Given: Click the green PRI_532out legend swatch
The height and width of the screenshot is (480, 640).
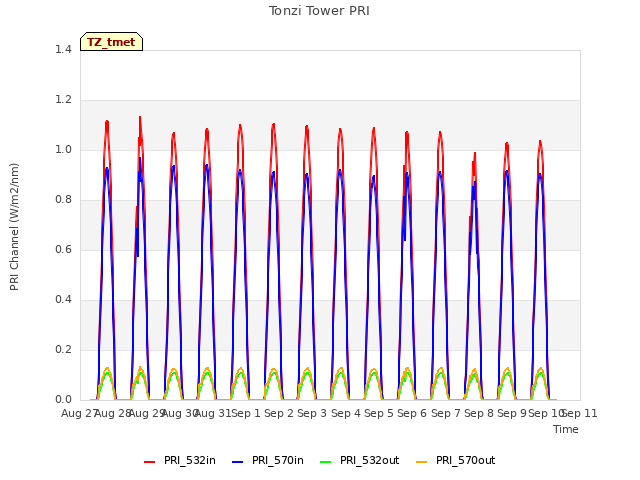Looking at the screenshot, I should click(x=325, y=462).
